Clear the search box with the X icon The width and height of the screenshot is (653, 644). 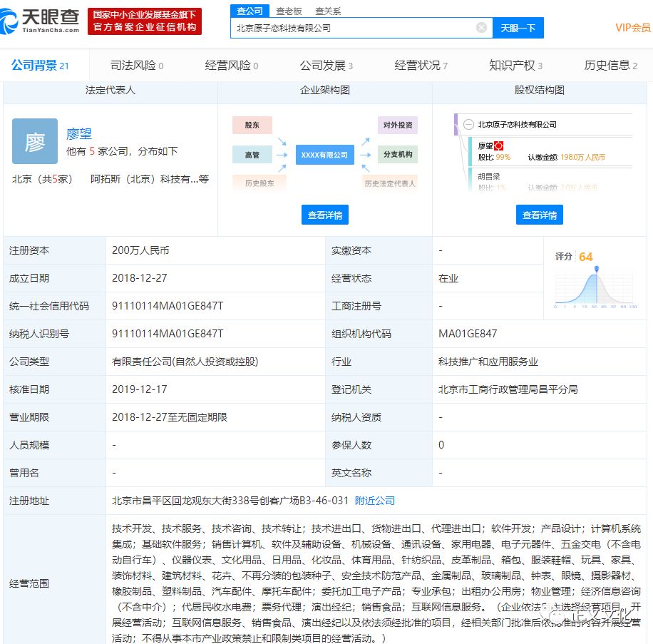pyautogui.click(x=482, y=28)
